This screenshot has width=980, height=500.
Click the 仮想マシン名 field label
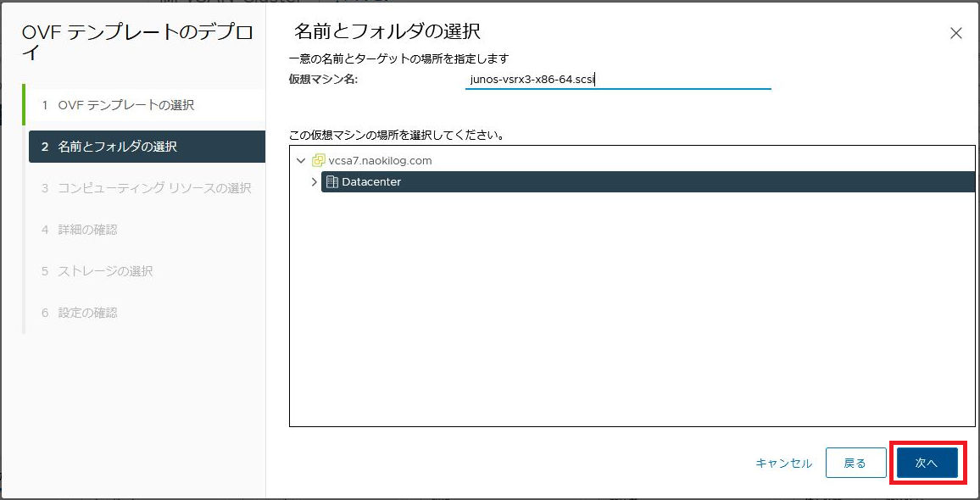[324, 79]
